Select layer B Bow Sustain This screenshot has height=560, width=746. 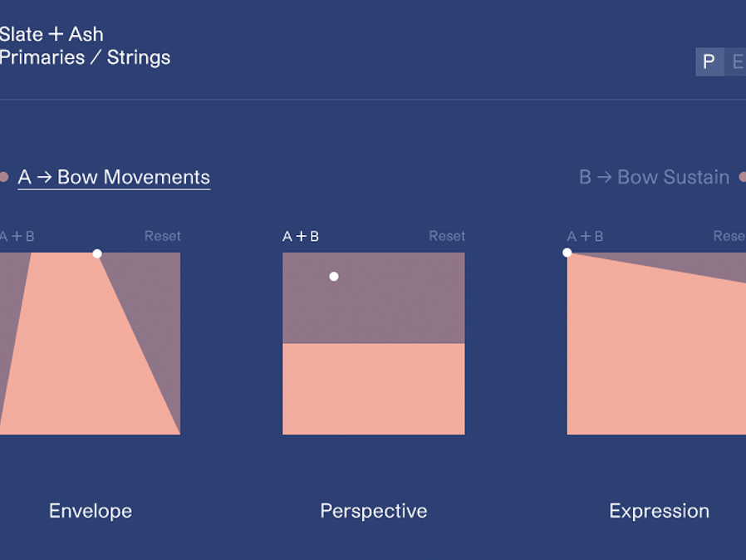(654, 177)
